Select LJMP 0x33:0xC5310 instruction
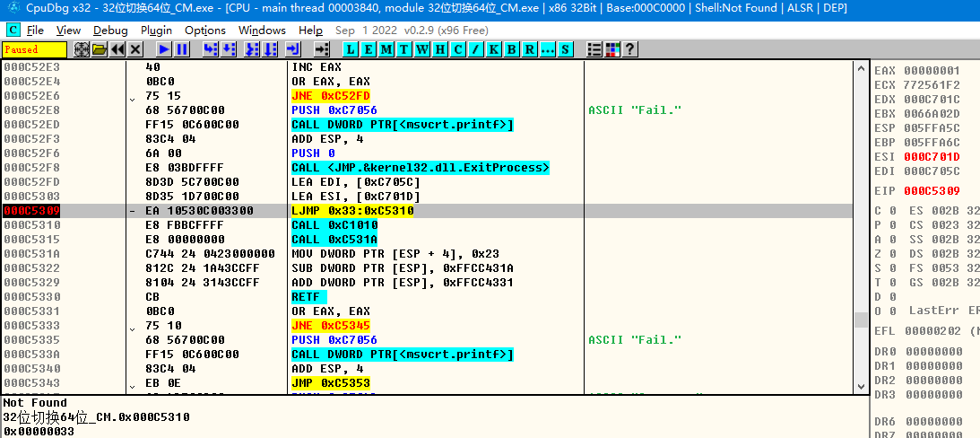Viewport: 980px width, 438px height. point(352,211)
